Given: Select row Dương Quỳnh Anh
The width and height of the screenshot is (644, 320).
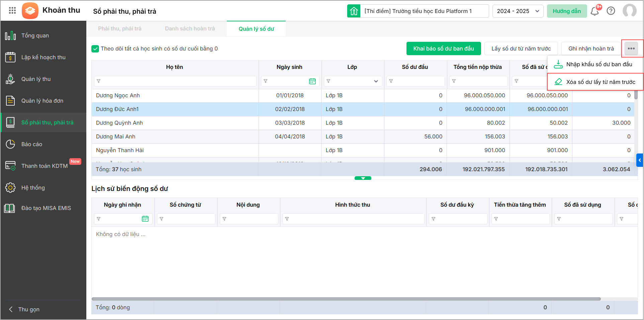Looking at the screenshot, I should (x=363, y=123).
